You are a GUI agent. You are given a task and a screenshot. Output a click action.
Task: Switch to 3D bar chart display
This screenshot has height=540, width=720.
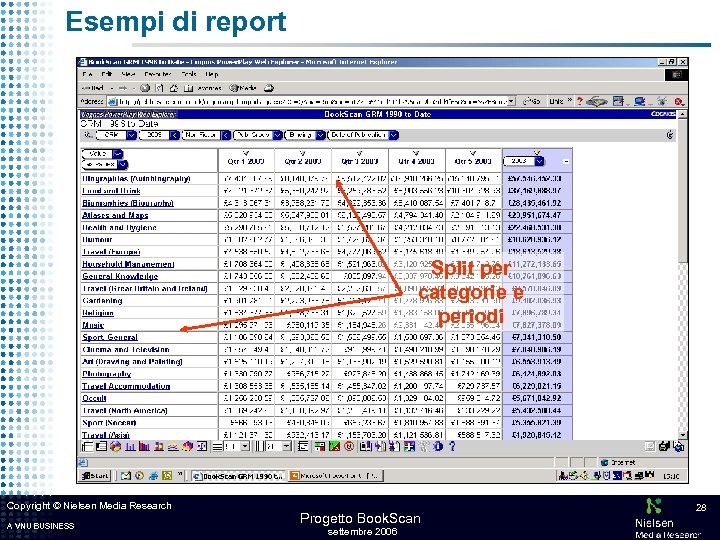[x=187, y=446]
